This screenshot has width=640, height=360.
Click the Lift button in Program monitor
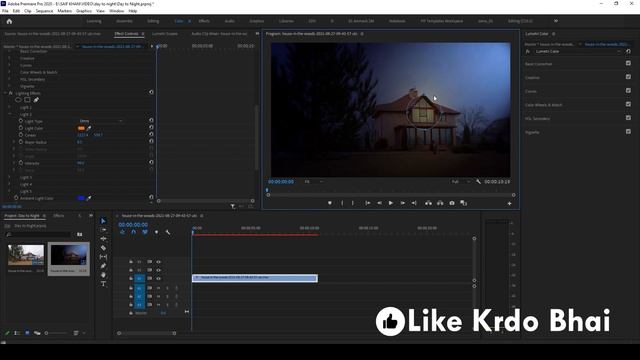tap(428, 203)
